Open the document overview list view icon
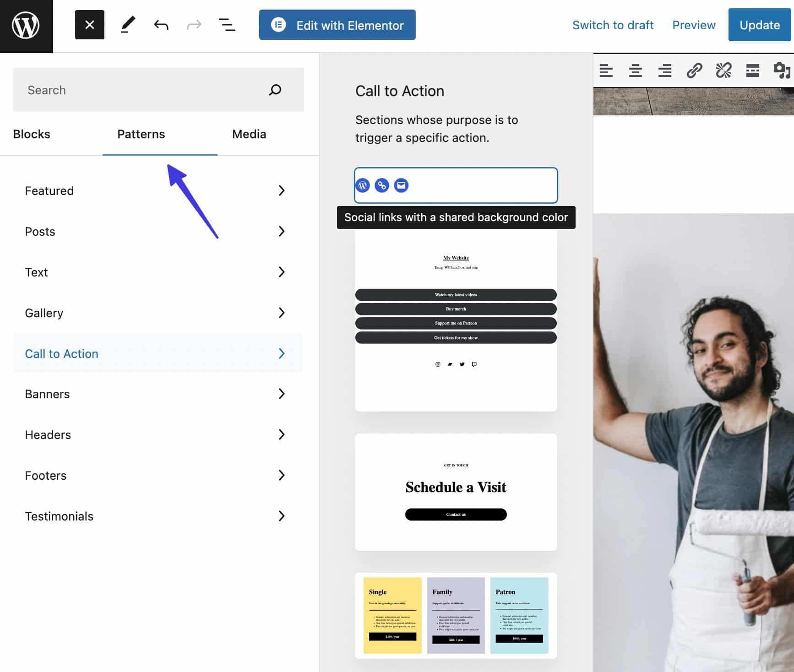794x672 pixels. (x=227, y=25)
